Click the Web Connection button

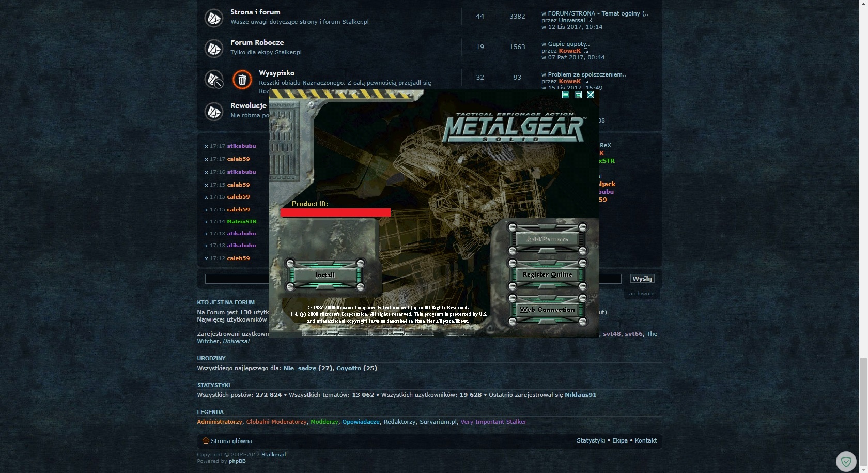coord(547,310)
